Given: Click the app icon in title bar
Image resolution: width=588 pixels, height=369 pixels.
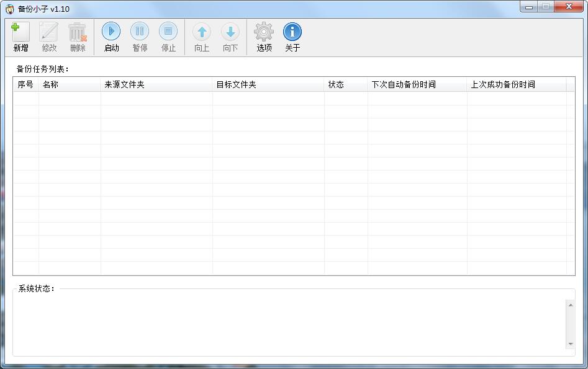Looking at the screenshot, I should click(x=10, y=9).
